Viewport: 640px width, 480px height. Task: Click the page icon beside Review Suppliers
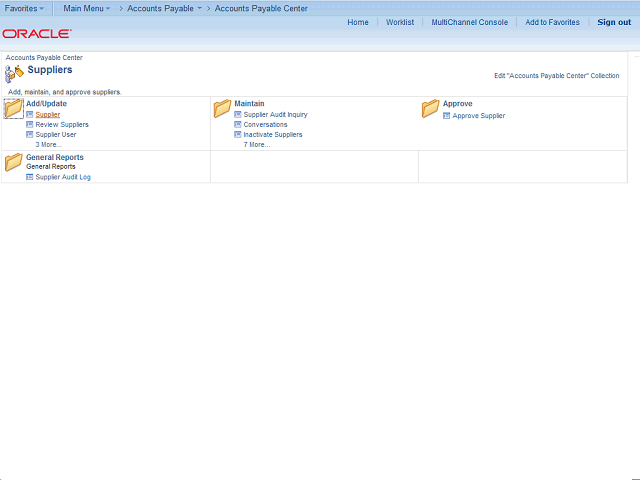pyautogui.click(x=29, y=124)
